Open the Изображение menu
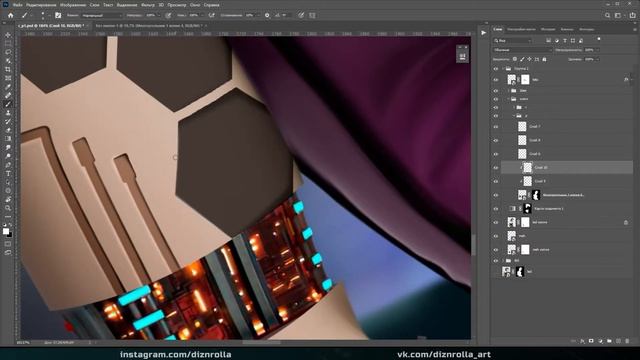 click(73, 5)
